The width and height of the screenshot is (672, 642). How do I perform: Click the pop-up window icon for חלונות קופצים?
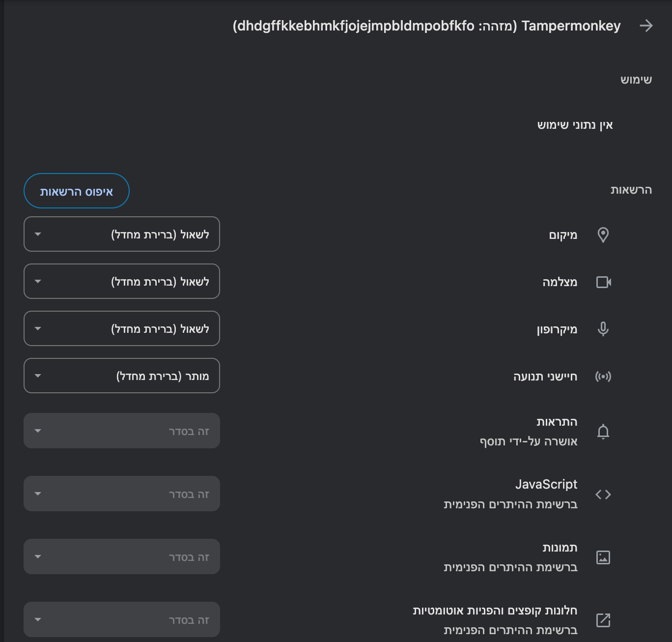[x=603, y=620]
